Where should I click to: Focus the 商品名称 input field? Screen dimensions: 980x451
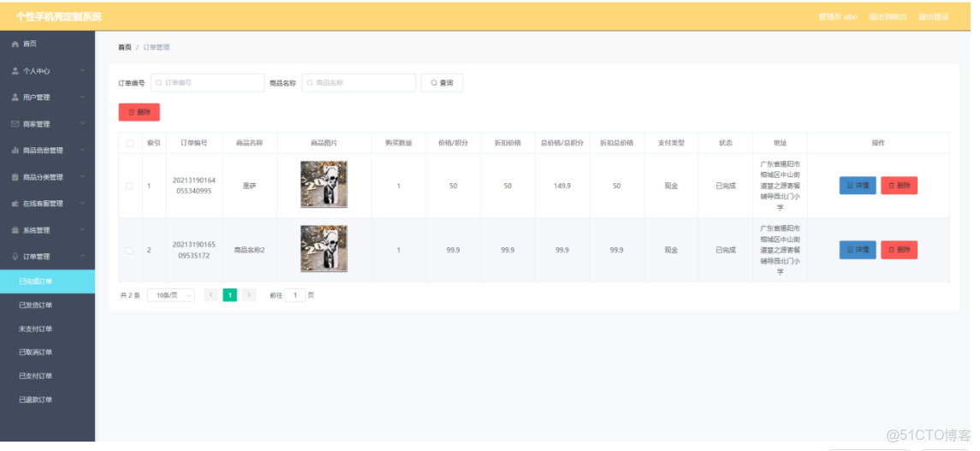359,82
